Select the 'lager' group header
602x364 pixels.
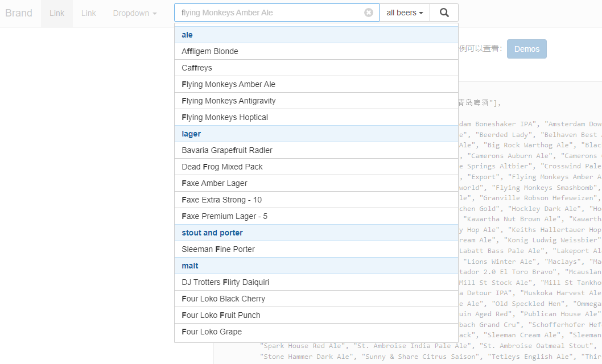(x=316, y=134)
